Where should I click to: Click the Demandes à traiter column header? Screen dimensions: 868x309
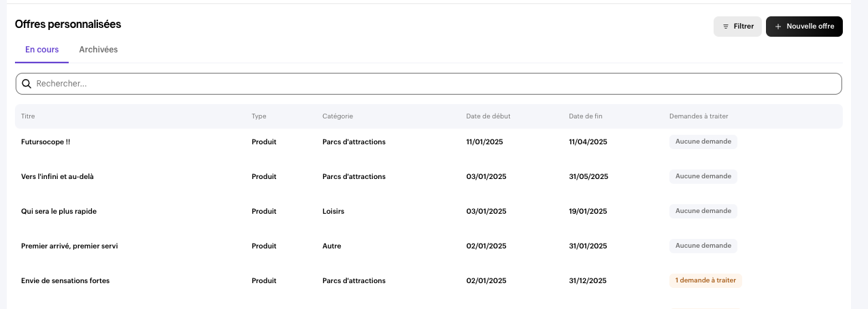coord(699,116)
